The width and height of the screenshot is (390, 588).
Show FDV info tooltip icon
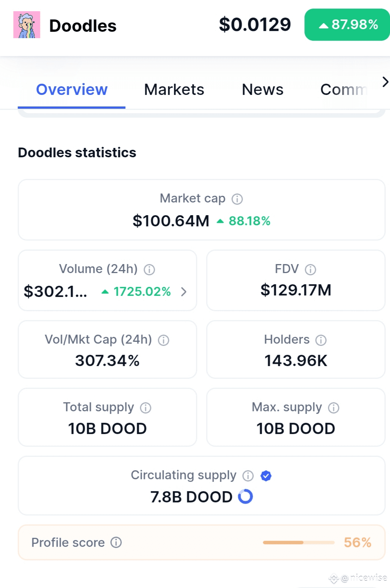click(310, 270)
